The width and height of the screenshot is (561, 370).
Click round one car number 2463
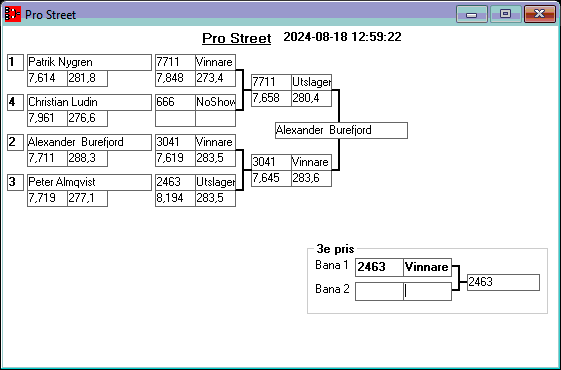(175, 182)
